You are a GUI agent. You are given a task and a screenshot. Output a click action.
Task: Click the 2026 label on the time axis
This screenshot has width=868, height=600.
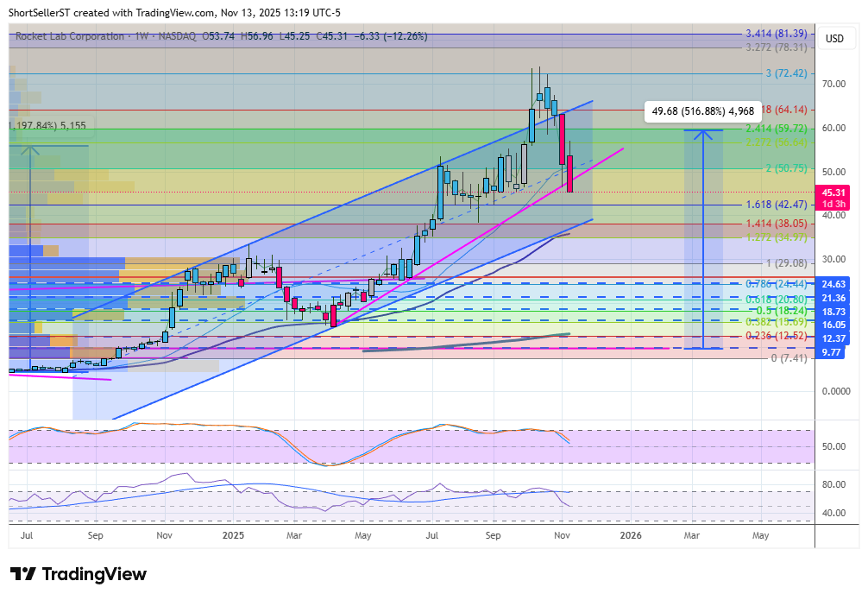coord(631,536)
